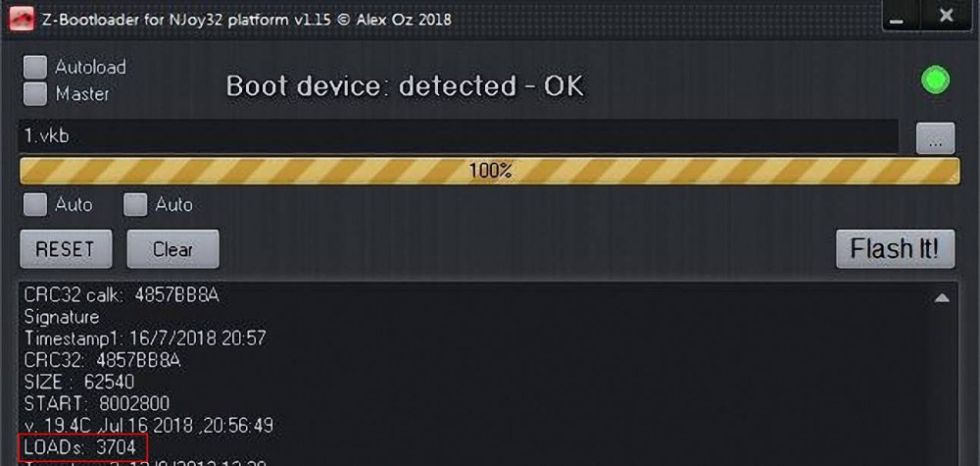
Task: Enable the Autoload checkbox
Action: (36, 67)
